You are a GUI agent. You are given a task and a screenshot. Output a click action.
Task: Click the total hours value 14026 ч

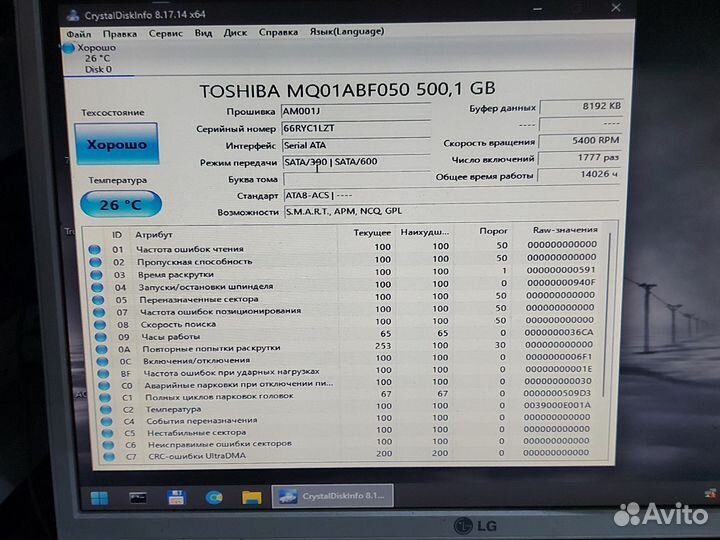pos(579,174)
